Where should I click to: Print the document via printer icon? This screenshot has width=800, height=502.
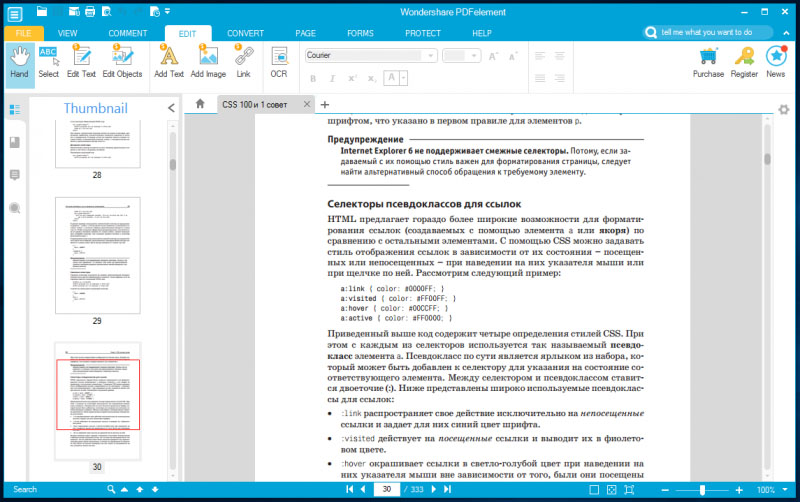(x=90, y=11)
